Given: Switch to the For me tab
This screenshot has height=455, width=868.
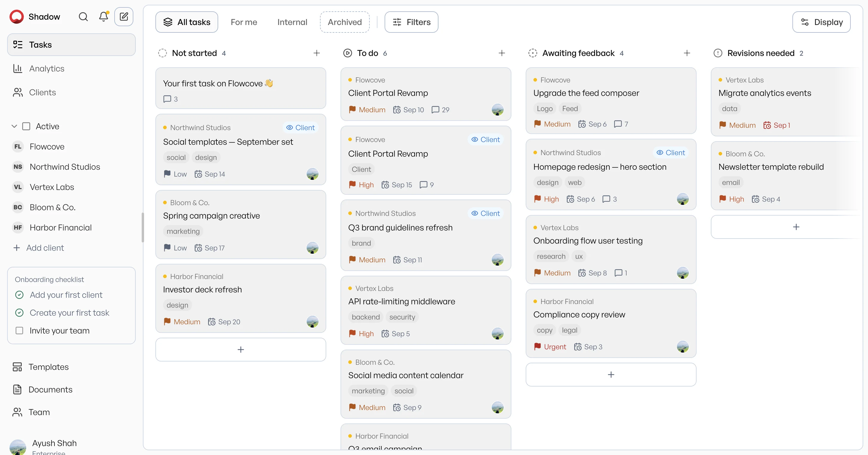Looking at the screenshot, I should pyautogui.click(x=243, y=22).
